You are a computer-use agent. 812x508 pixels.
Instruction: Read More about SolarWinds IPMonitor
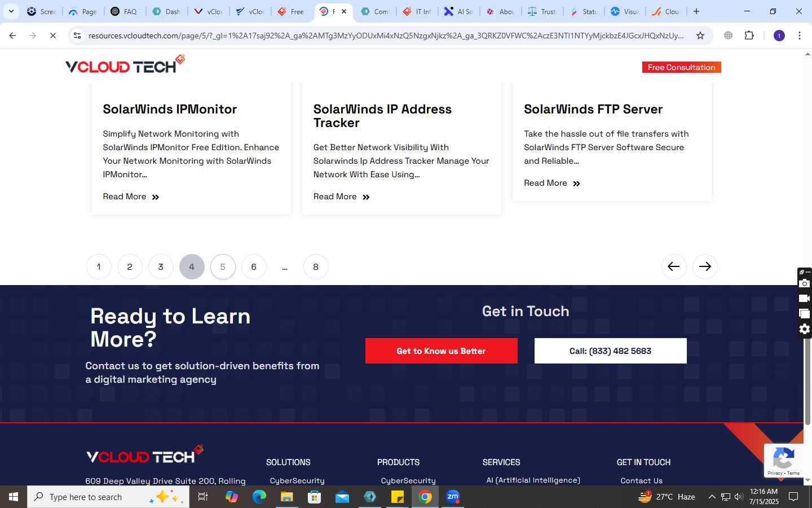(131, 196)
